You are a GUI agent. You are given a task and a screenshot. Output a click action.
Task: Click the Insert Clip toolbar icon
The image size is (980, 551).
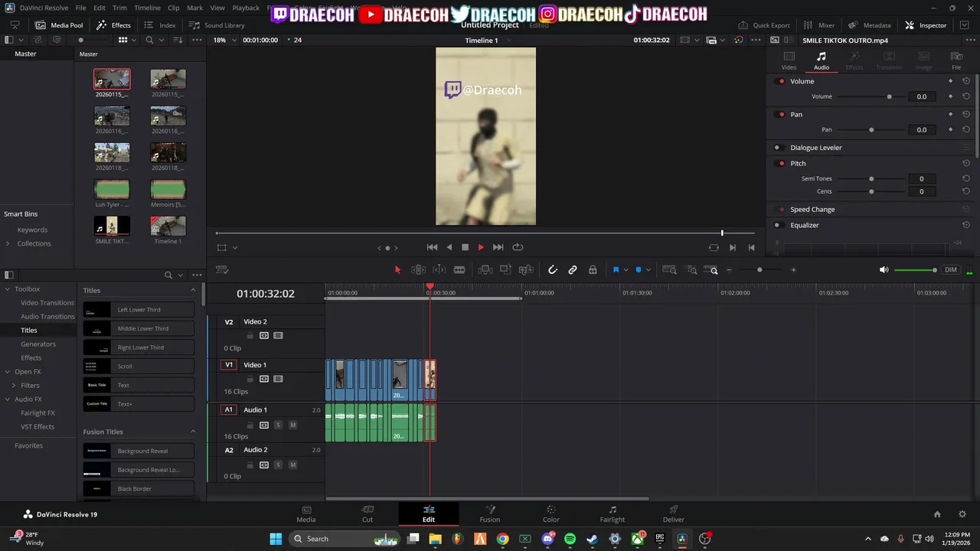[485, 269]
